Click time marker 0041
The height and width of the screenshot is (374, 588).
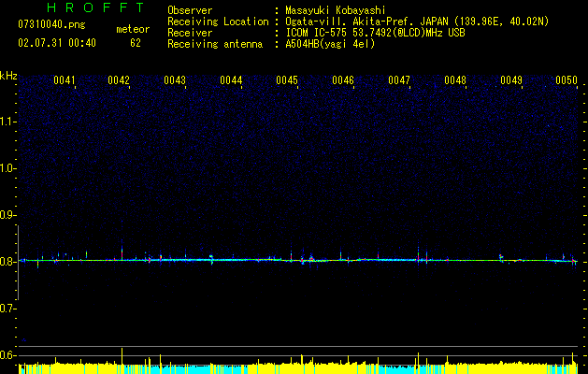65,80
